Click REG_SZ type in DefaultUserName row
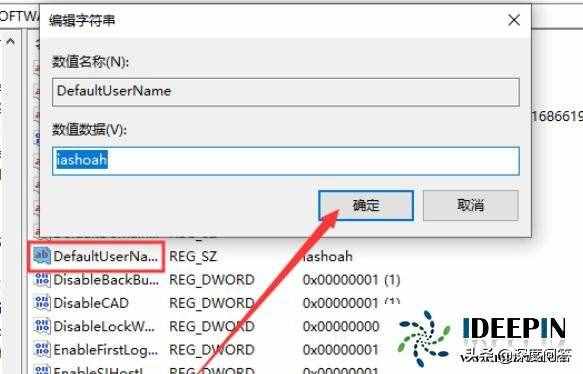The width and height of the screenshot is (583, 374). [193, 257]
